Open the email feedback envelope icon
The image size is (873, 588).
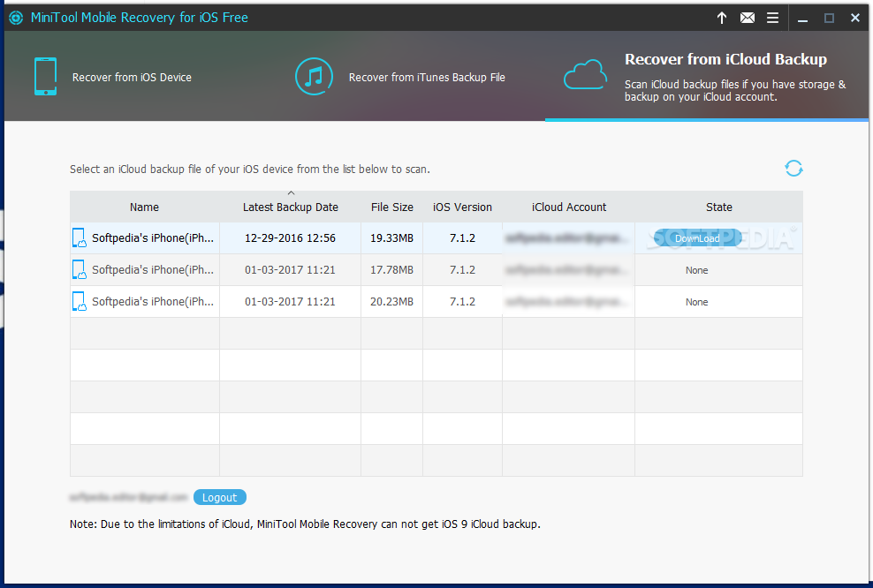pos(748,18)
